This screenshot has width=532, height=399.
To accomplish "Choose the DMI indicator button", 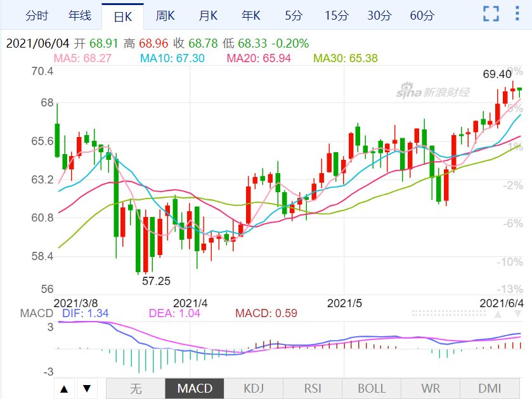I will coord(489,388).
